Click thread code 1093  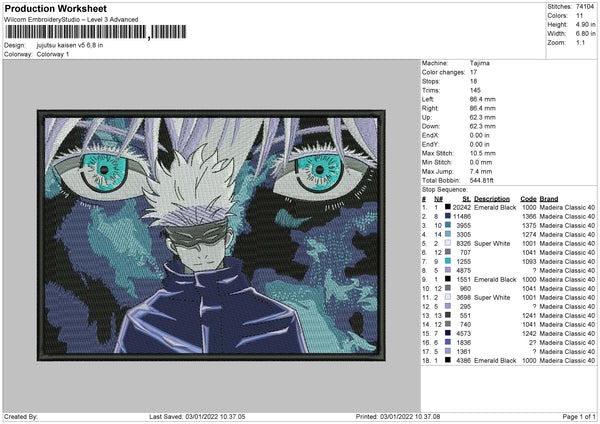point(529,262)
